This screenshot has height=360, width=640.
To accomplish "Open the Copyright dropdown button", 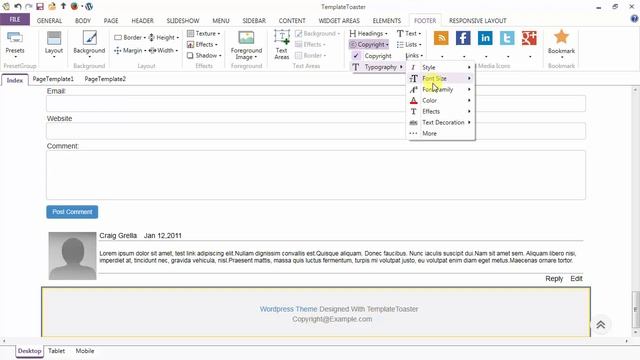I will [369, 44].
